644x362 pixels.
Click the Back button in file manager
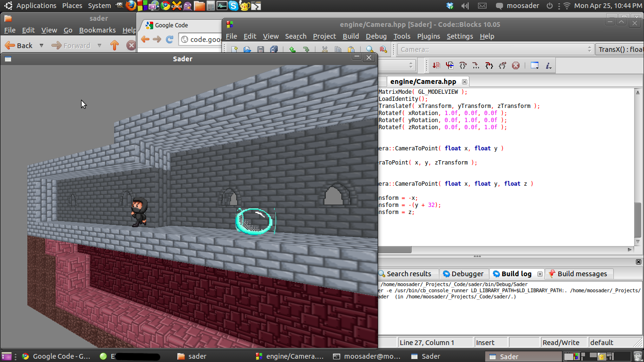(x=19, y=45)
